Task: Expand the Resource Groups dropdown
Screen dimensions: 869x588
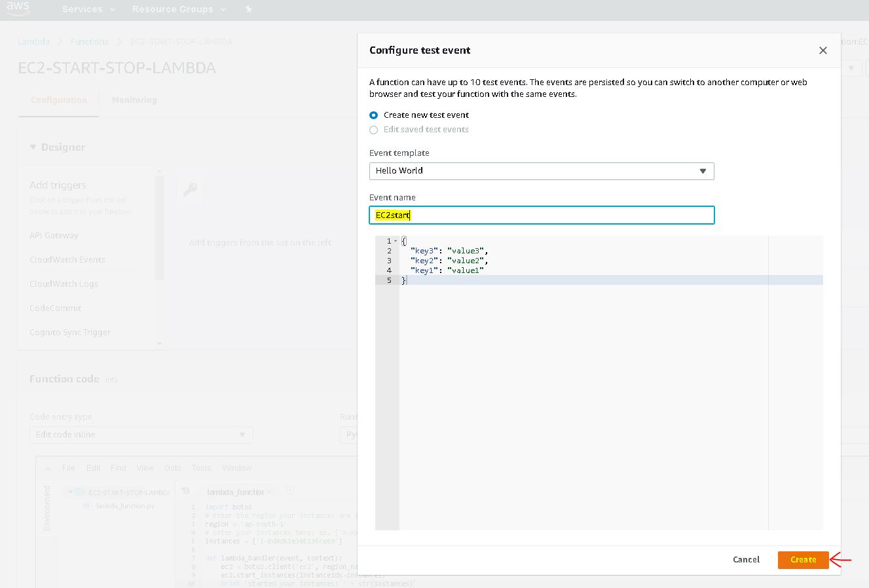Action: 178,10
